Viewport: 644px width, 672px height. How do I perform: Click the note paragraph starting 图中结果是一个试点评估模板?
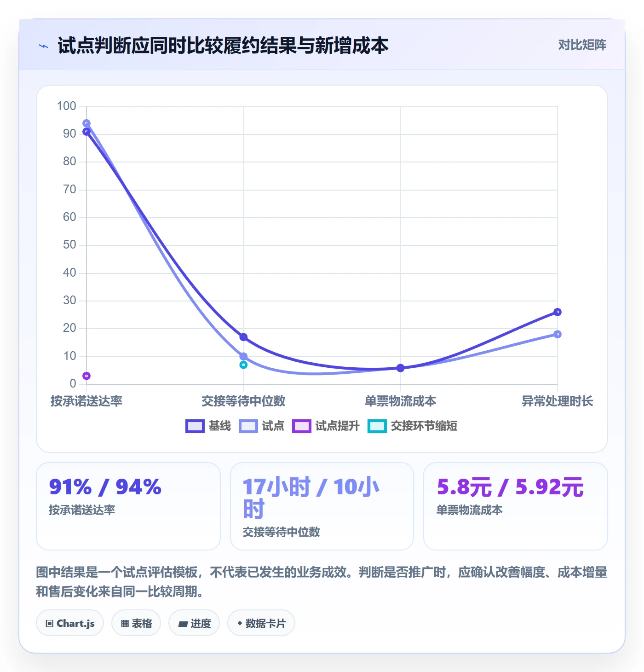click(322, 582)
